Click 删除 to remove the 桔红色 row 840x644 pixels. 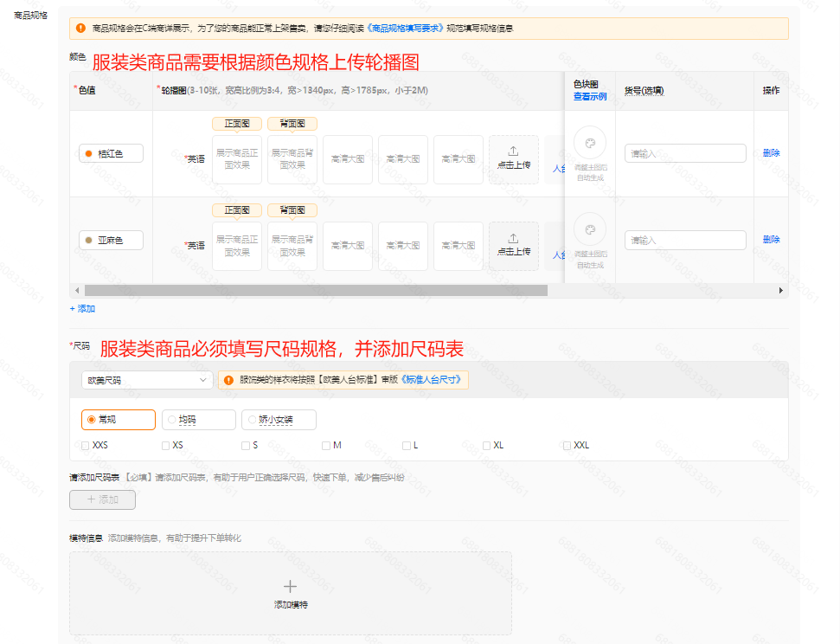pyautogui.click(x=771, y=153)
